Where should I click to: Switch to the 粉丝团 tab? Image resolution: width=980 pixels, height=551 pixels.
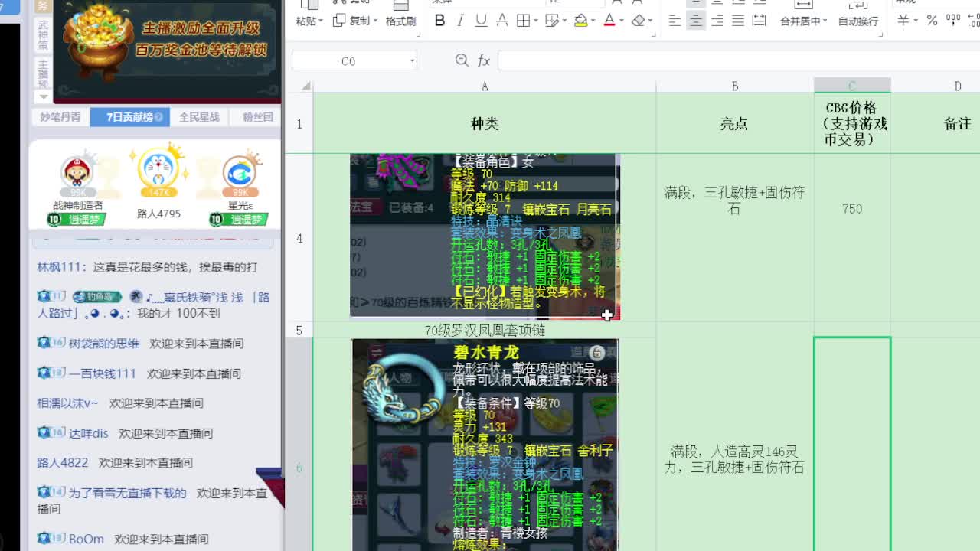coord(257,117)
